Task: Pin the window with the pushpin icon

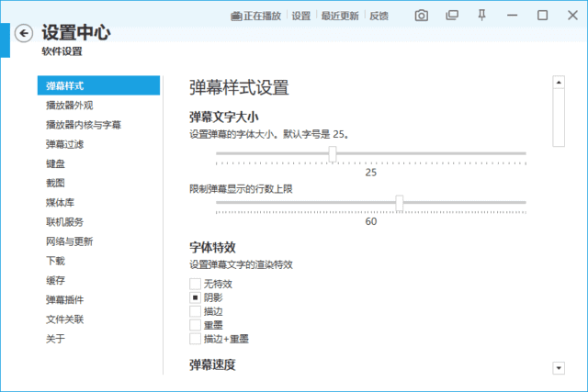Action: 481,16
